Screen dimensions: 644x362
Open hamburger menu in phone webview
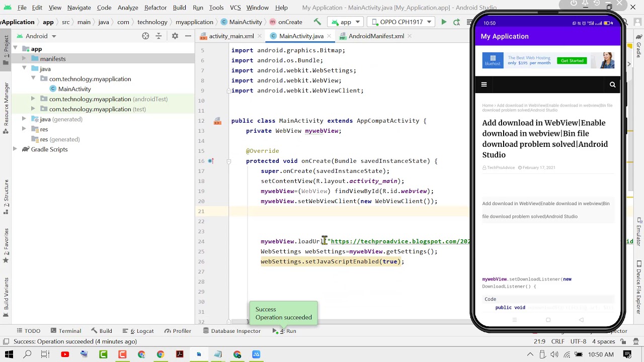[484, 84]
